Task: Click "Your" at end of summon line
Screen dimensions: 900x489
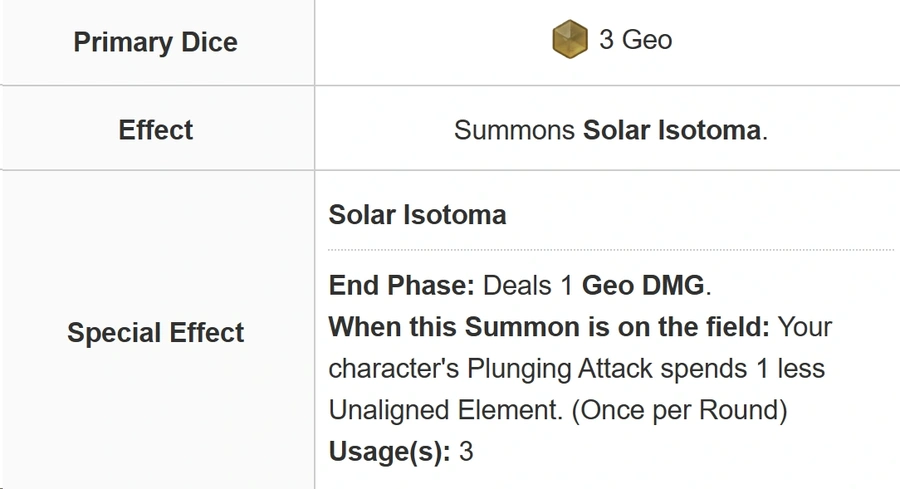Action: point(805,327)
